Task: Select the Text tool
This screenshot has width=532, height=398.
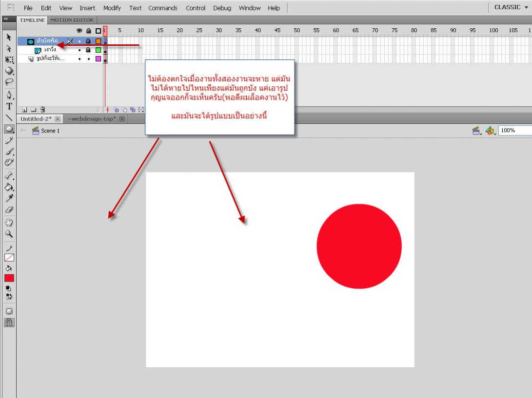Action: click(x=9, y=106)
